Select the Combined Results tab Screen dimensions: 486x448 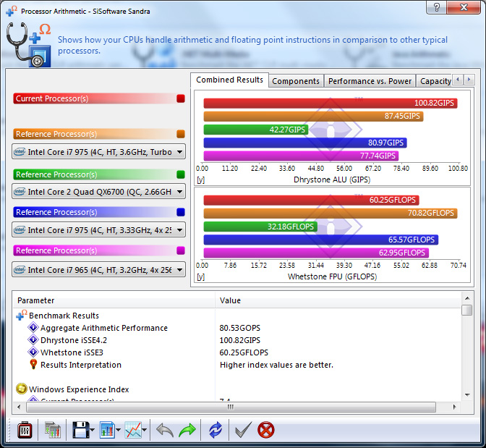point(229,80)
